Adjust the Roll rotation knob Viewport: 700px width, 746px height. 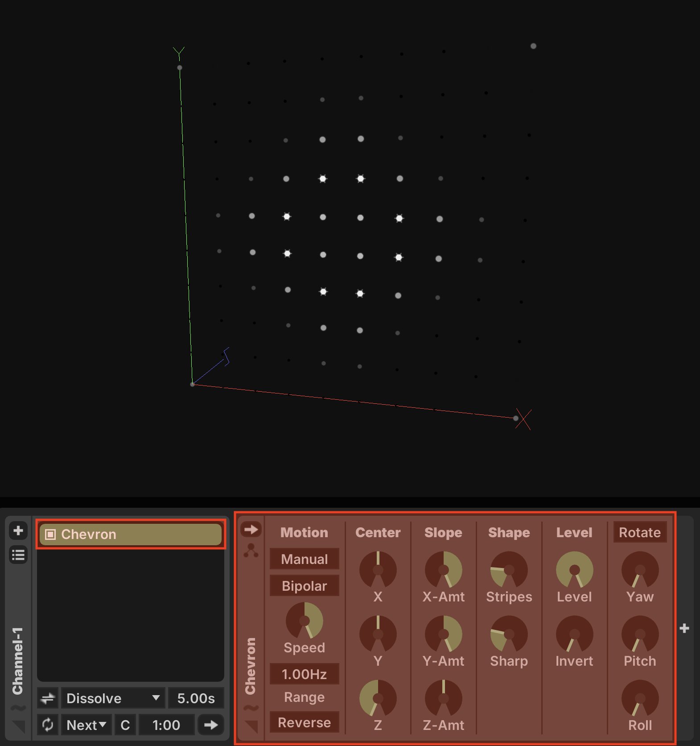click(x=640, y=698)
